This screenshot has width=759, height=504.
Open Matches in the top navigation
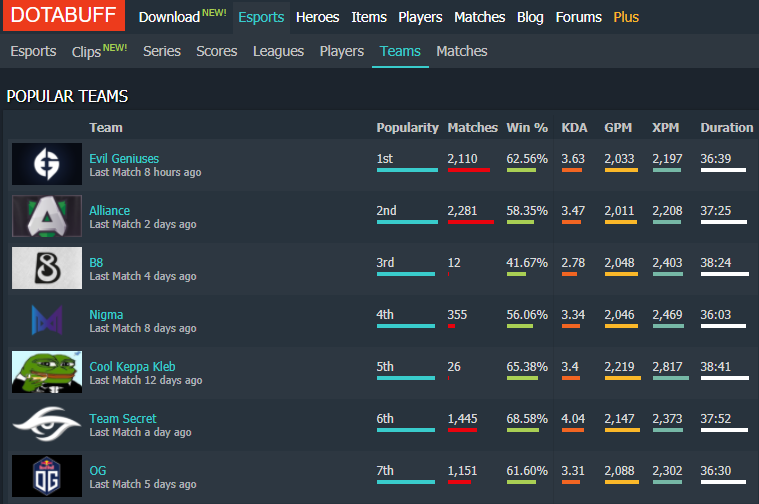(480, 17)
